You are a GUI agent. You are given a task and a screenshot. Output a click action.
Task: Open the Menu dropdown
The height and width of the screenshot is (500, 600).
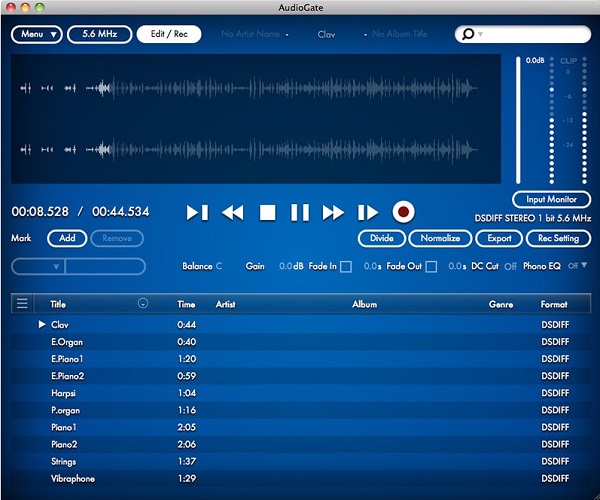pos(38,34)
